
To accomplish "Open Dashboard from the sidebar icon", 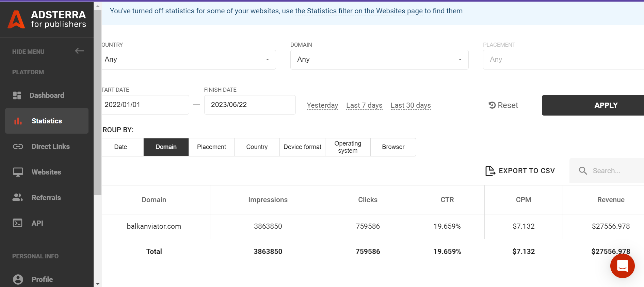I will pos(17,95).
